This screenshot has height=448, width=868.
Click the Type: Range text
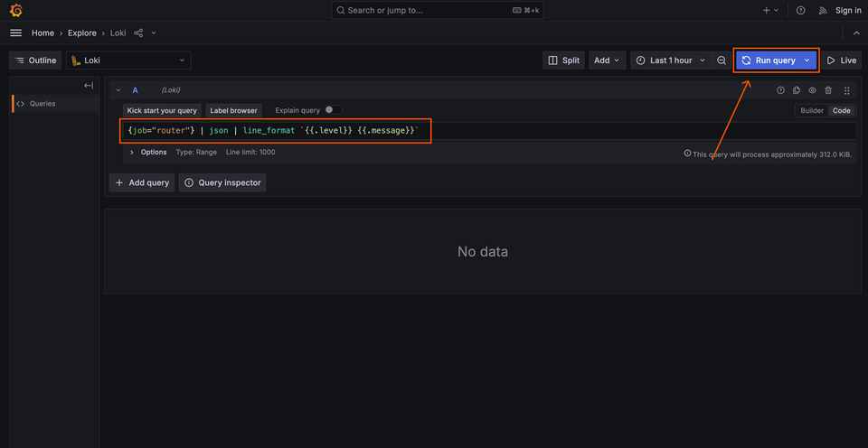point(196,152)
